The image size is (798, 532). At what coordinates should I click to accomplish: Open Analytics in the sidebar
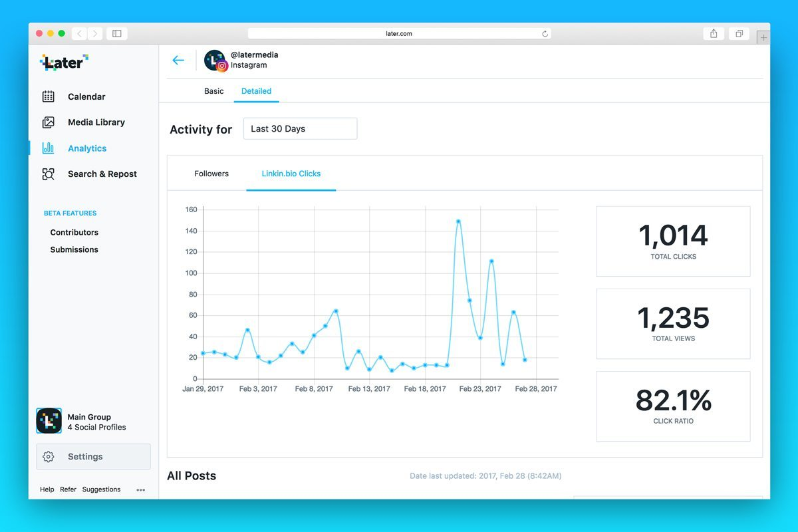(x=87, y=148)
